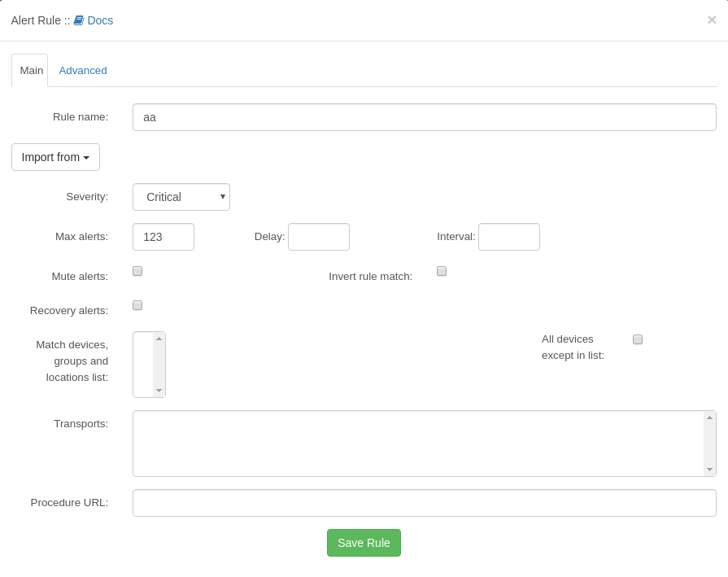Click the Docs book icon
728x577 pixels.
pos(79,20)
